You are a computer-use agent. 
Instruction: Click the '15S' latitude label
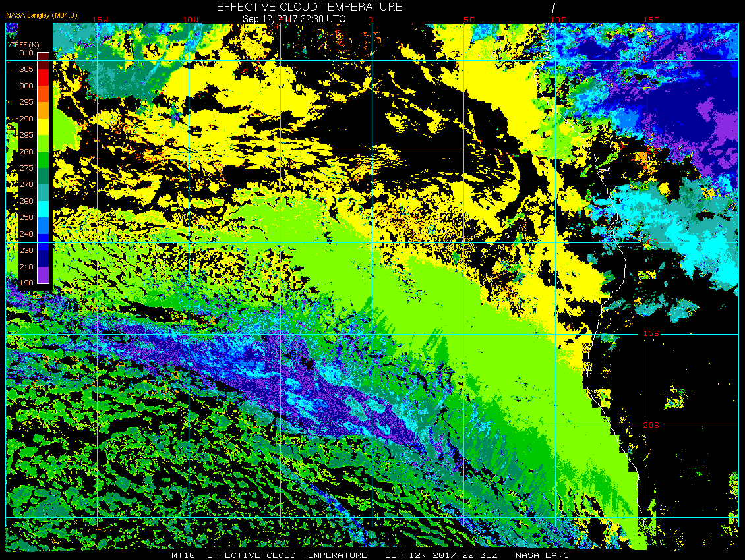[x=651, y=333]
